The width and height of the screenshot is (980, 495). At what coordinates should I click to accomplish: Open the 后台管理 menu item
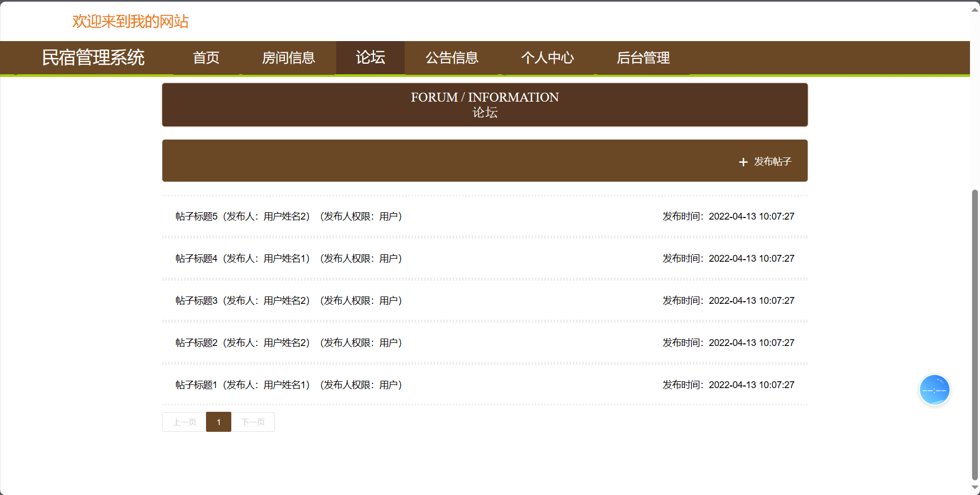(643, 58)
